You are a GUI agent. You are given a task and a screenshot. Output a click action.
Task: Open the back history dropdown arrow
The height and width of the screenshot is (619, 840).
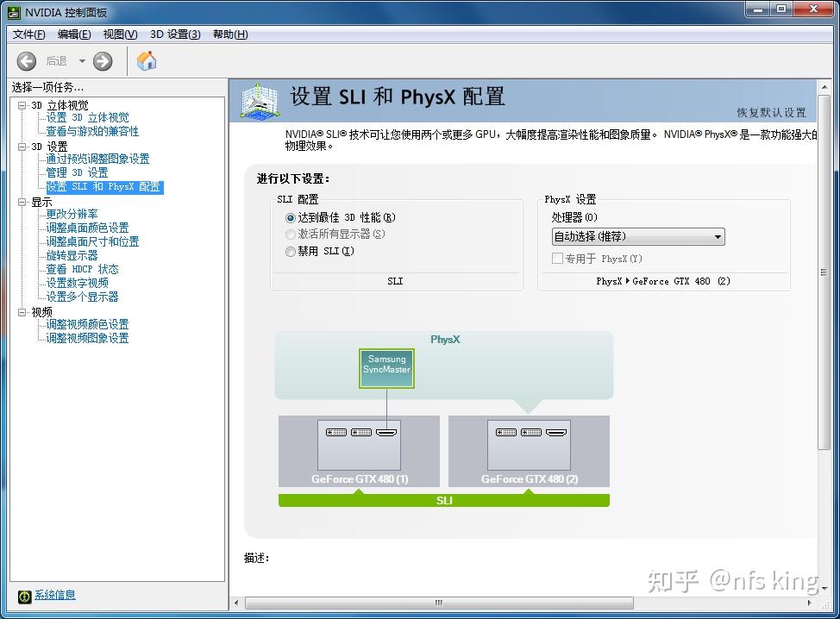[82, 61]
